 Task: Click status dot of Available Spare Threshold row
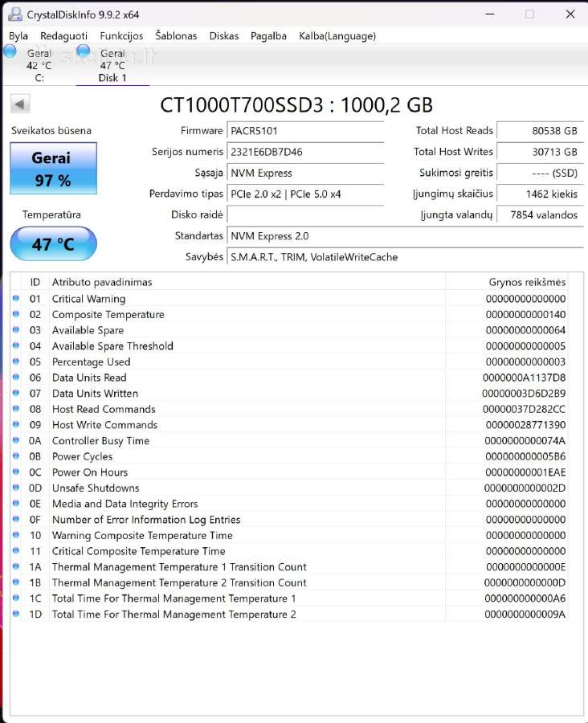16,345
